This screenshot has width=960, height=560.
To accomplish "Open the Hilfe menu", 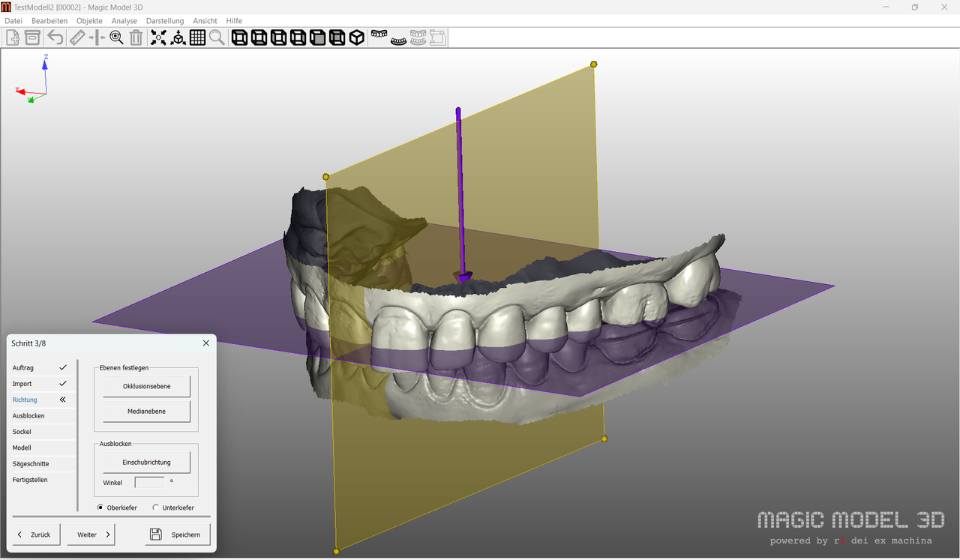I will coord(234,21).
